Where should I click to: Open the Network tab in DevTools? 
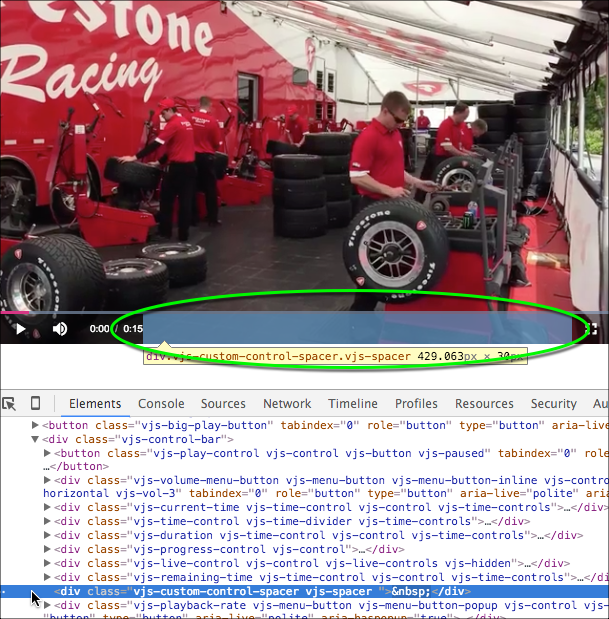(x=287, y=404)
